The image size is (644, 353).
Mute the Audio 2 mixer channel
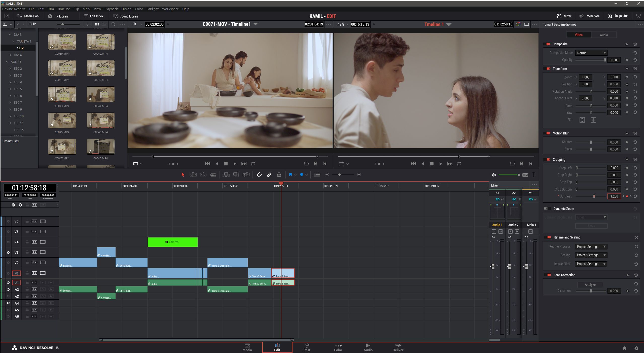517,232
